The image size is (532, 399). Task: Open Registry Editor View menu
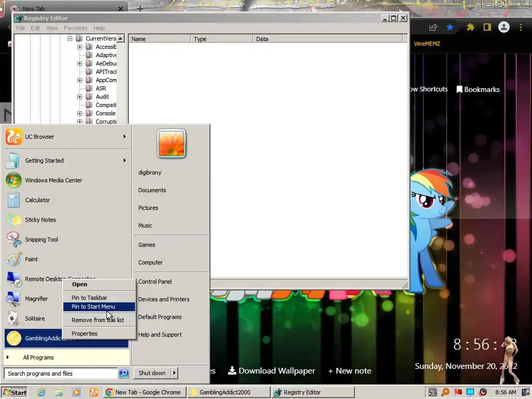(x=52, y=28)
